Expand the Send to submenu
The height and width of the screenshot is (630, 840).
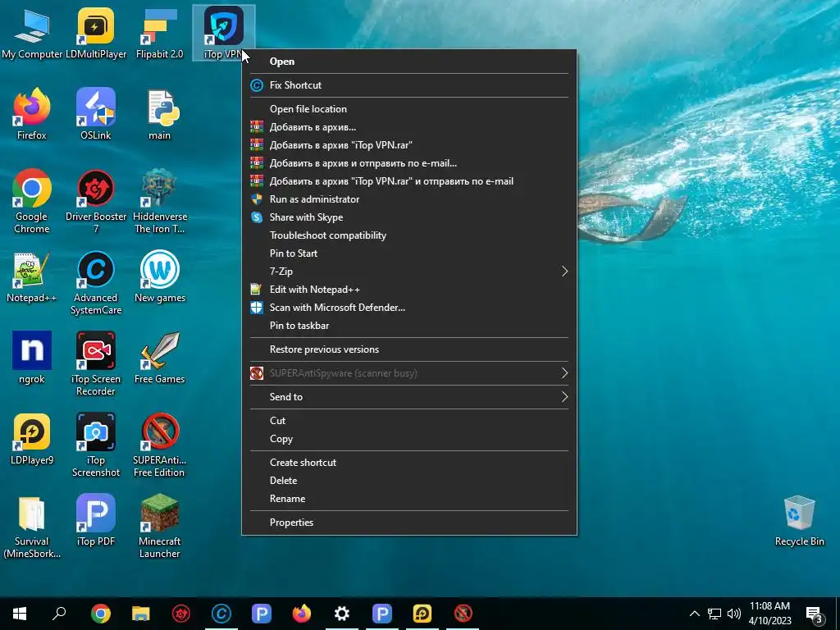409,397
